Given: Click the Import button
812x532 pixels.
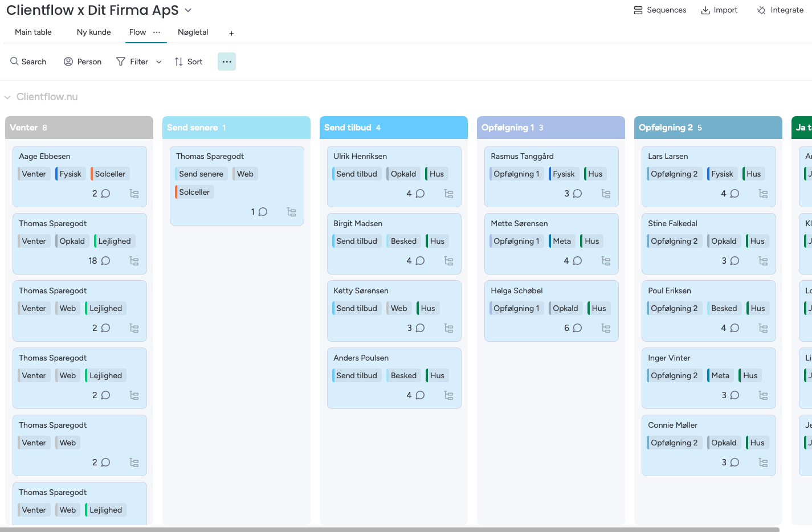Looking at the screenshot, I should point(719,10).
